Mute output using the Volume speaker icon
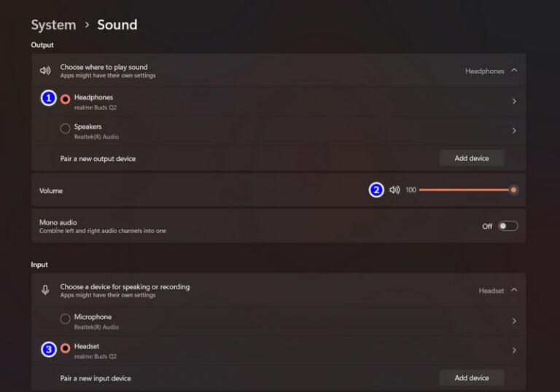 pos(394,190)
